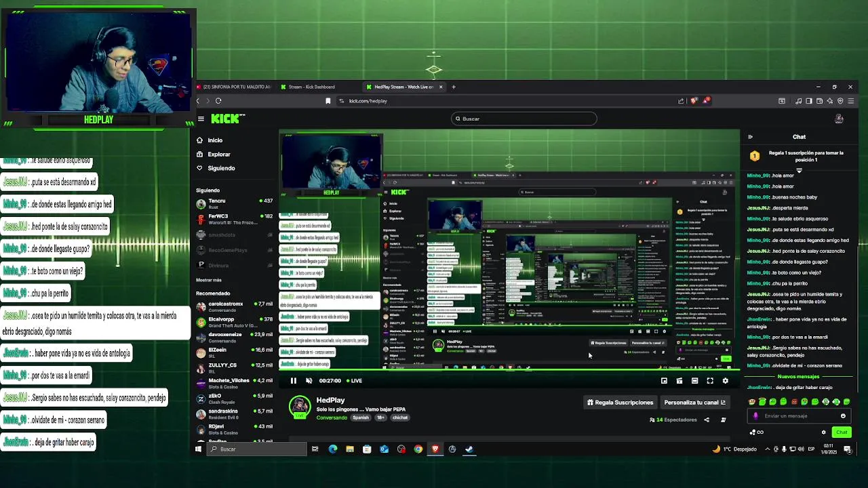This screenshot has width=868, height=488.
Task: Go back in browser history
Action: (x=198, y=101)
